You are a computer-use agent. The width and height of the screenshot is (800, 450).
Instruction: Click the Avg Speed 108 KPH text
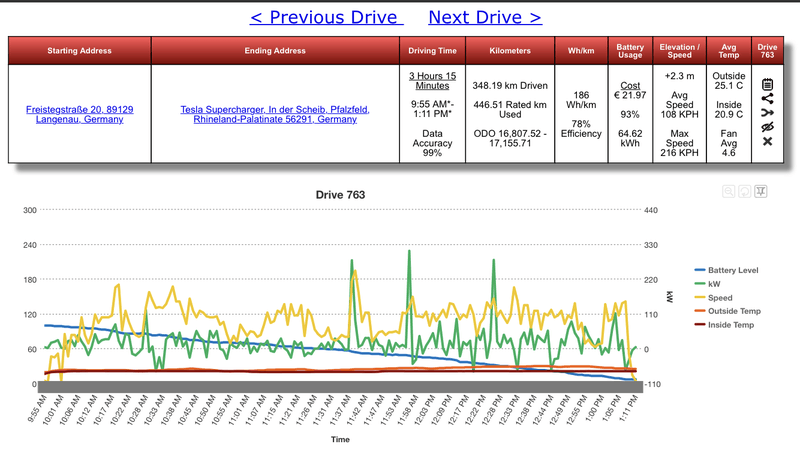tap(679, 105)
